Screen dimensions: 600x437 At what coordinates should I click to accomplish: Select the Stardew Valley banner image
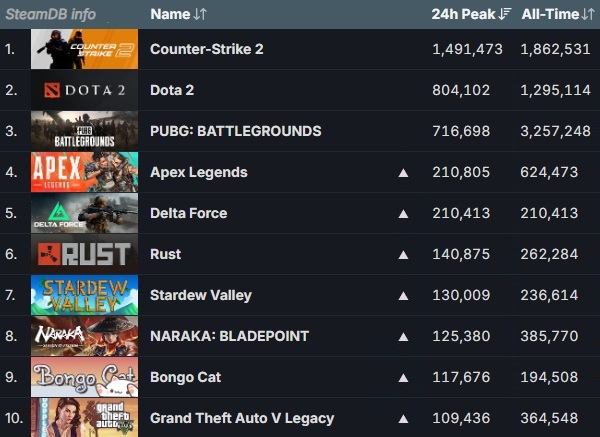click(x=85, y=295)
